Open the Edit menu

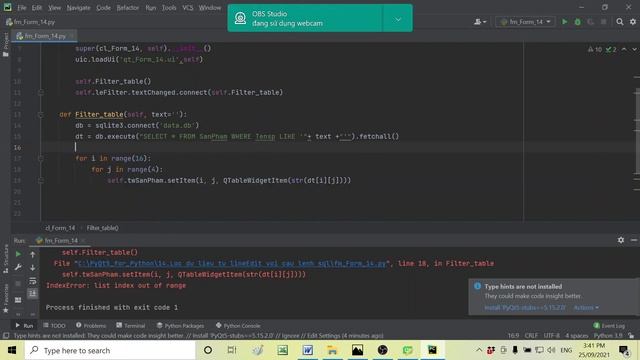[x=37, y=8]
